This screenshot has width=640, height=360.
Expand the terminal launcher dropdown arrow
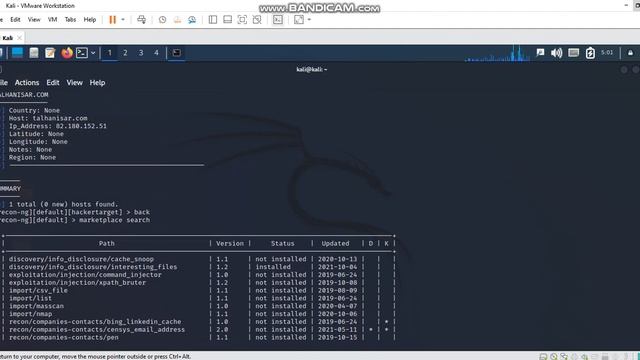point(93,53)
